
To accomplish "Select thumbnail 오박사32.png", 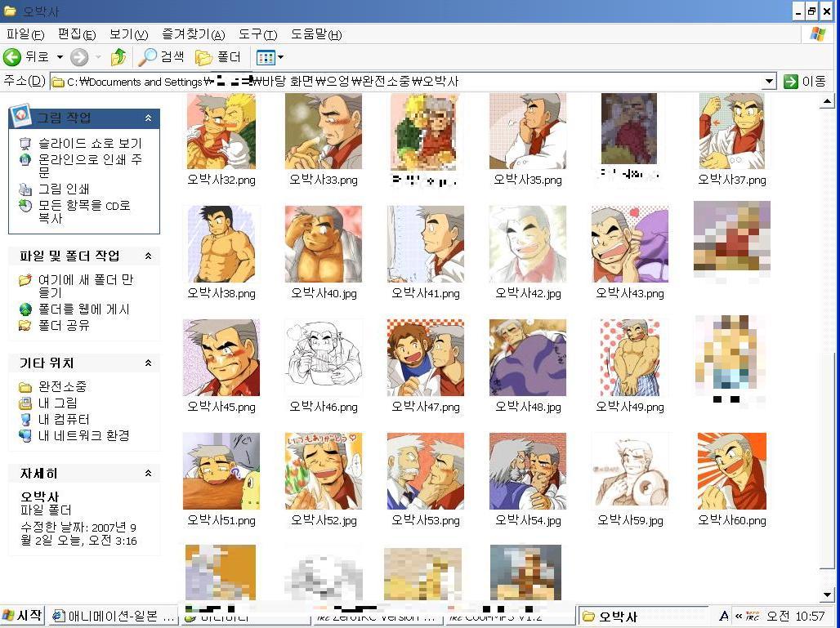I will [x=221, y=131].
